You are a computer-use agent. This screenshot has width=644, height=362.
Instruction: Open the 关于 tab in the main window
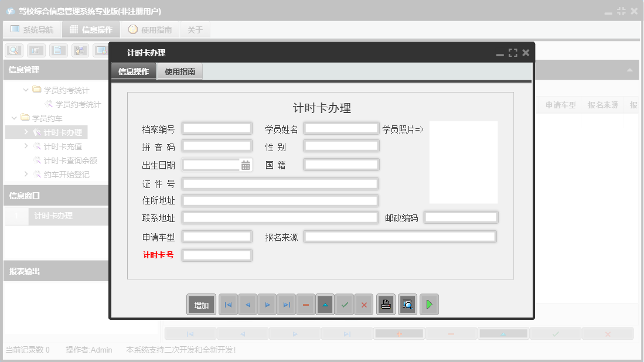(x=195, y=29)
